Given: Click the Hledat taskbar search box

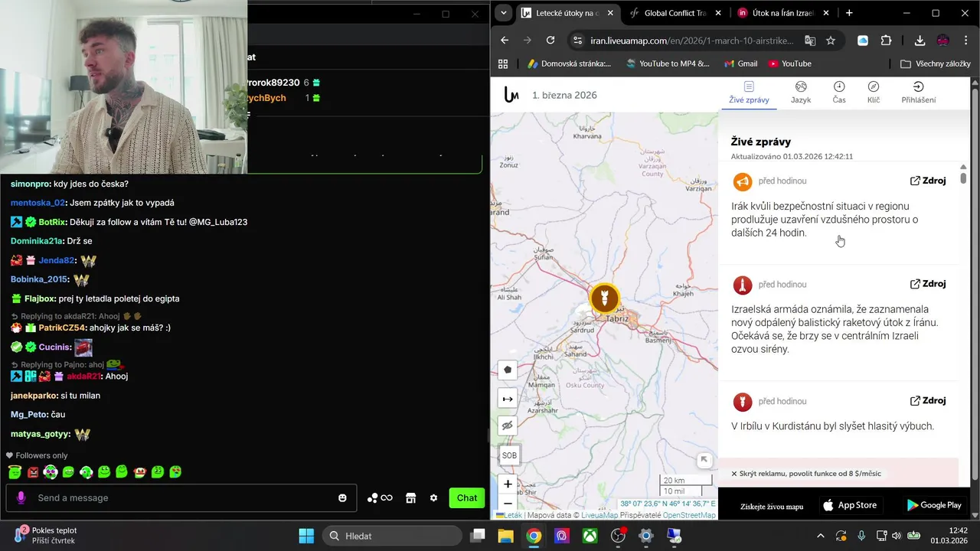Looking at the screenshot, I should (x=390, y=536).
